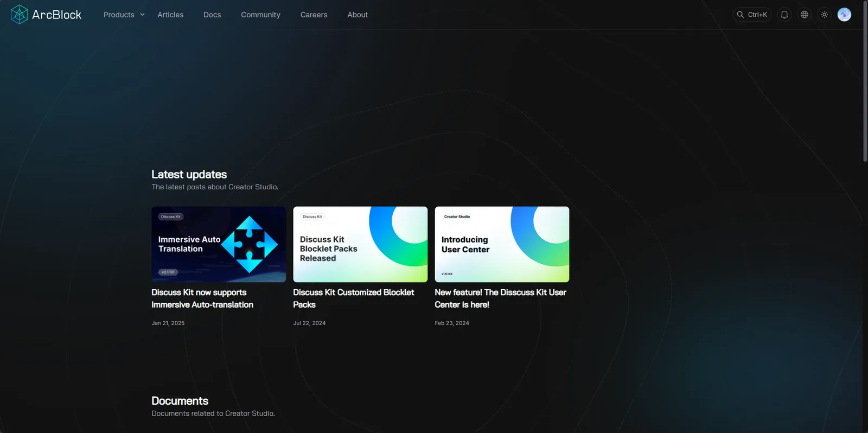Open the Discuss Kit Blocklet Packs Released thumbnail
Viewport: 868px width, 433px height.
tap(360, 244)
